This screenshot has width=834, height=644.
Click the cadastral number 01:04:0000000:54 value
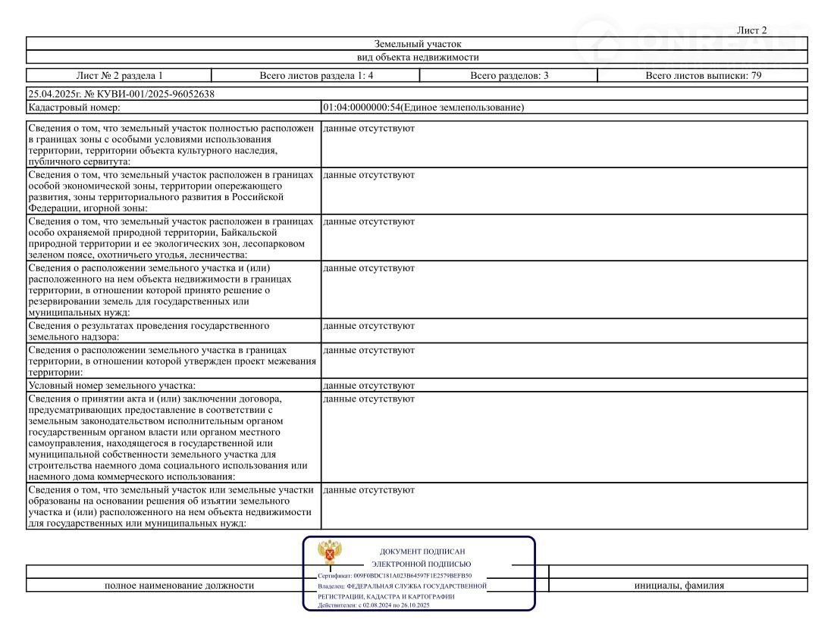(423, 108)
